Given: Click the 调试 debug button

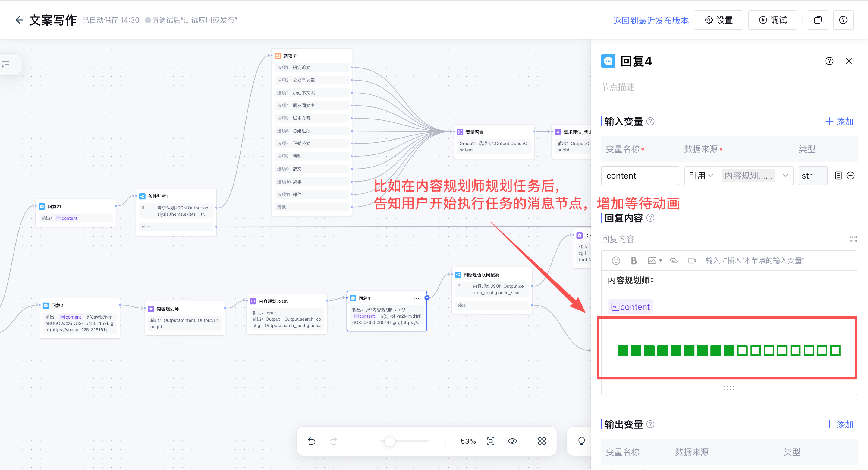Looking at the screenshot, I should click(x=772, y=20).
